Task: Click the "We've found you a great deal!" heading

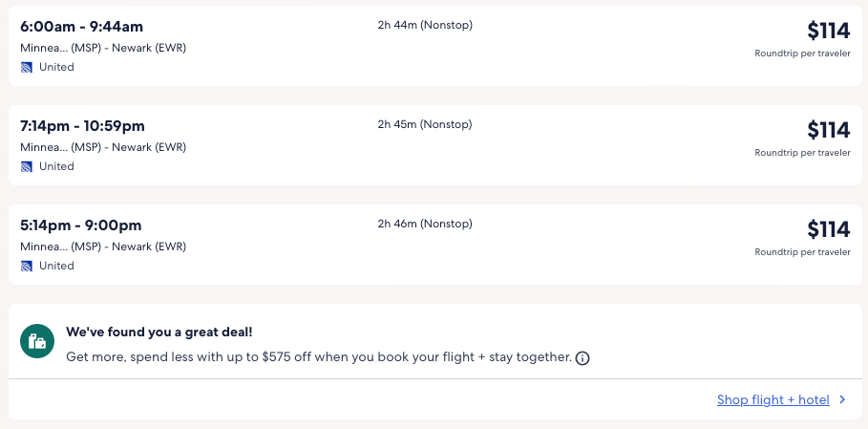Action: point(159,332)
